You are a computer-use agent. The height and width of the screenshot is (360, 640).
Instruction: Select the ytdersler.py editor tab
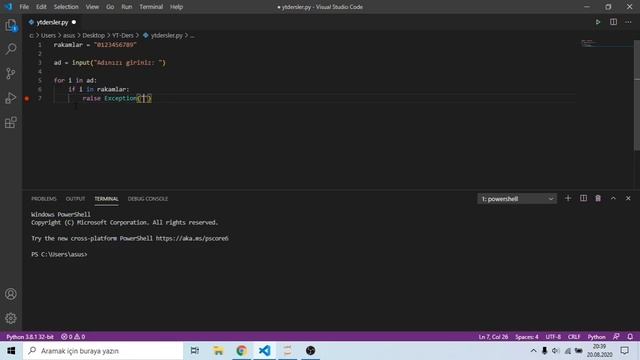[x=52, y=22]
